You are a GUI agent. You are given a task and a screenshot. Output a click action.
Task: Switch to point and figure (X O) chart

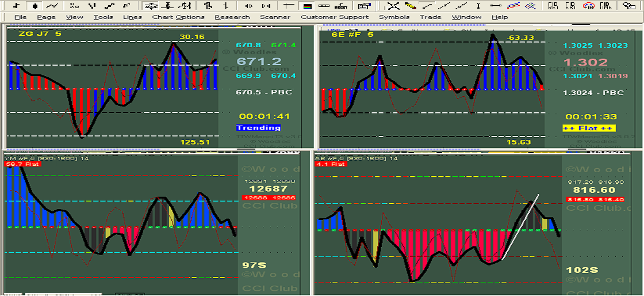click(74, 6)
